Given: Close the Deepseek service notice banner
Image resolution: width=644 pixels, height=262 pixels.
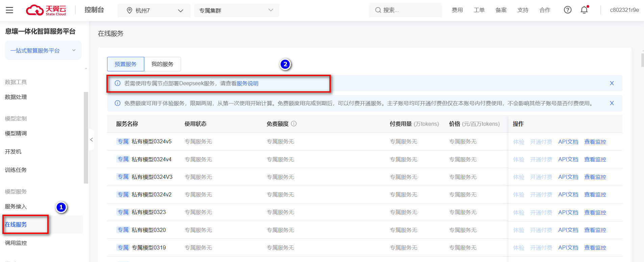Looking at the screenshot, I should (612, 83).
